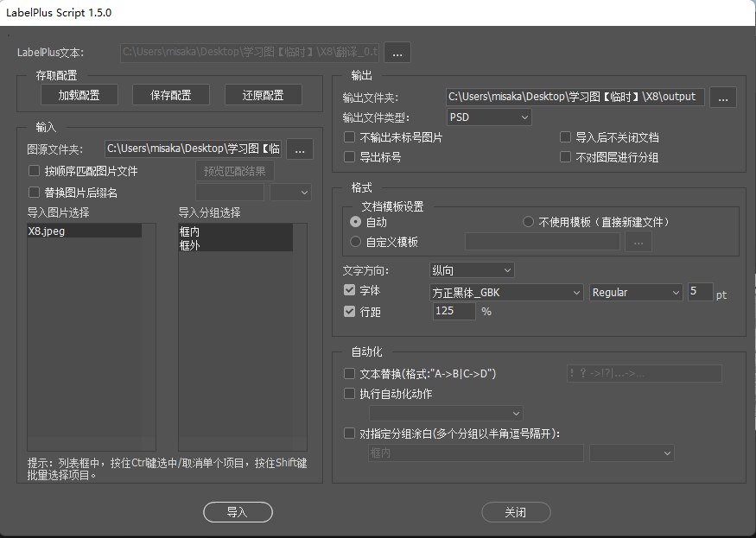
Task: Check 导出标号 option
Action: coord(349,156)
